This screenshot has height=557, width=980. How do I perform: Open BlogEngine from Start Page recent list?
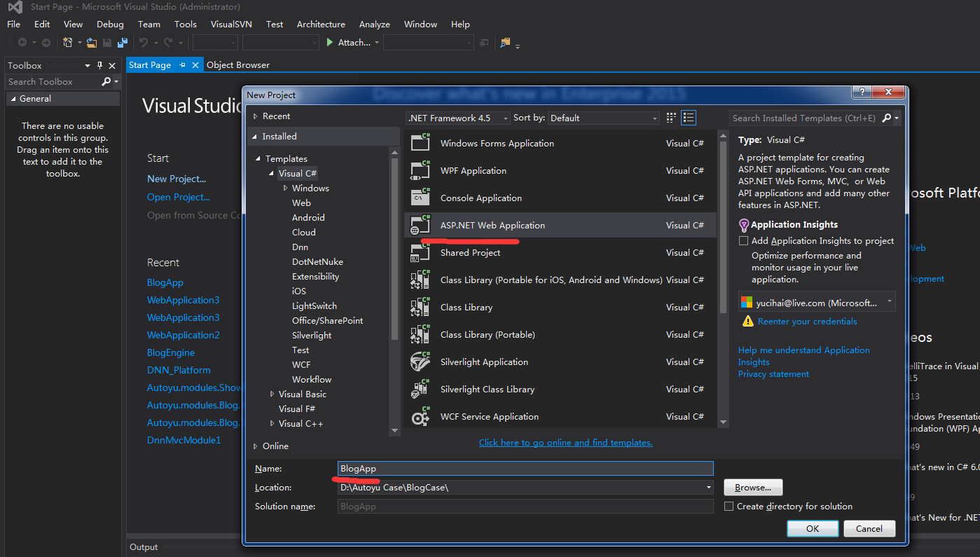(x=171, y=352)
